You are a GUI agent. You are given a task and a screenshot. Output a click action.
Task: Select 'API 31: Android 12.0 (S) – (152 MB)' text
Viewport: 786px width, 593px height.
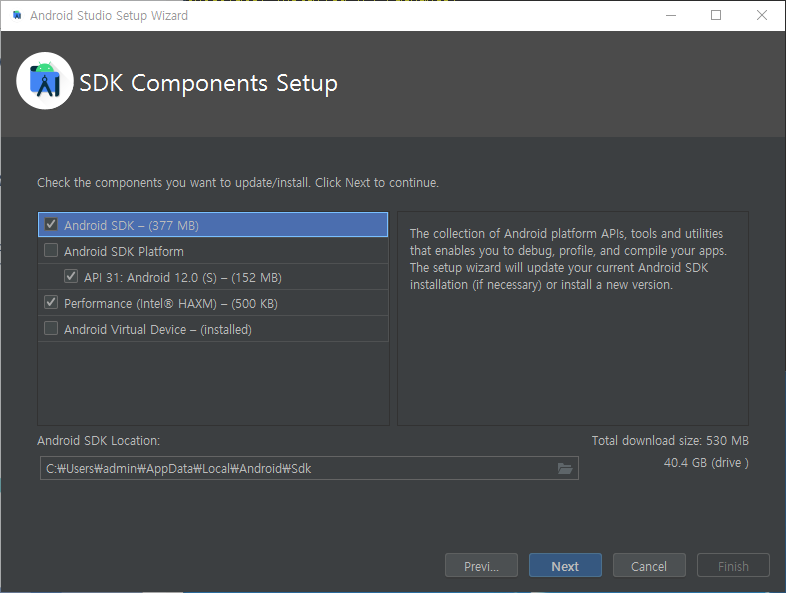[x=183, y=278]
